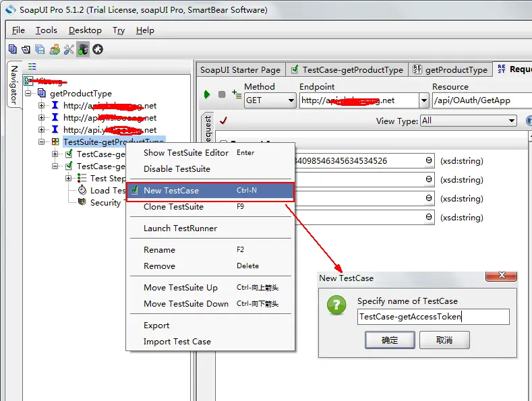Click the Save All Projects toolbar icon
Image resolution: width=532 pixels, height=401 pixels.
(x=40, y=49)
